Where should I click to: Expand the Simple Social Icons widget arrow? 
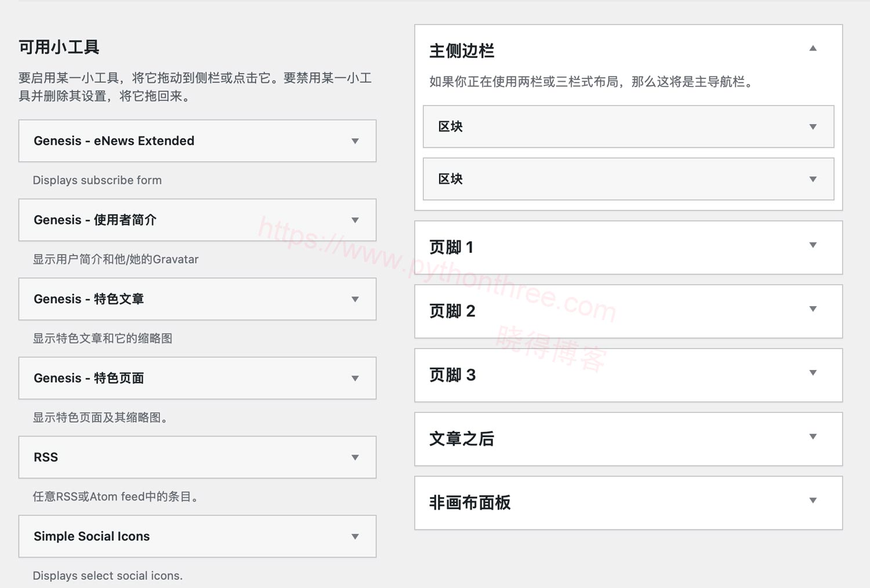pos(355,536)
